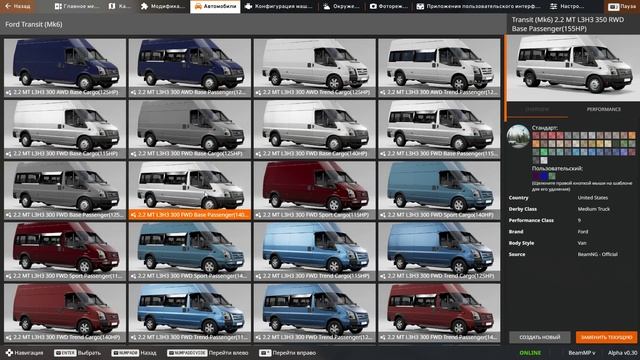Click the round environment preview image
640x360 pixels.
point(518,136)
